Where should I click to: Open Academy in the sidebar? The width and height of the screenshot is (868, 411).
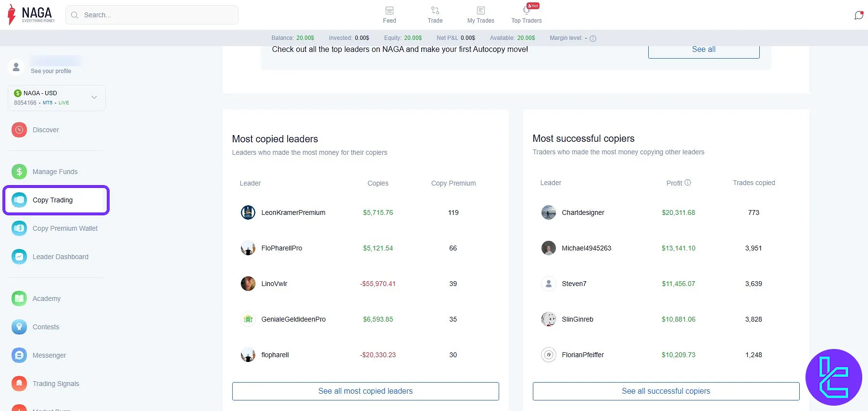(47, 299)
